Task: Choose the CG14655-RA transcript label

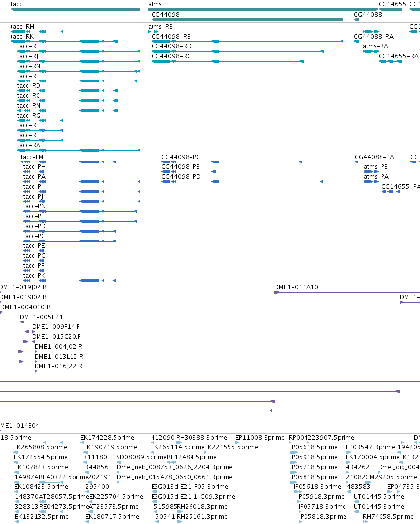Action: (x=398, y=56)
